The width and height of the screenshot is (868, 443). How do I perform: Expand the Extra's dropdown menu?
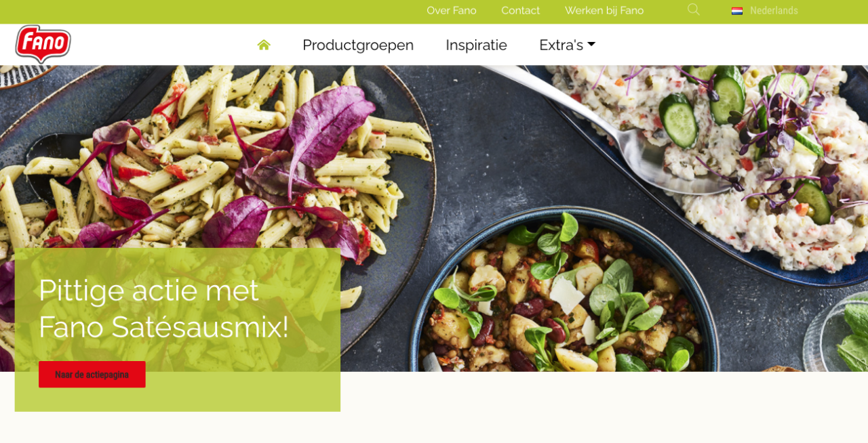click(567, 45)
